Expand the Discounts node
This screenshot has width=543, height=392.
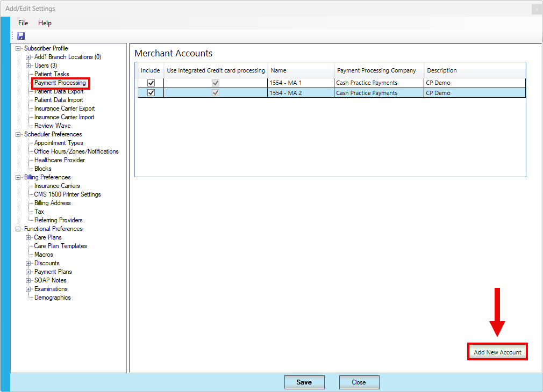pyautogui.click(x=28, y=263)
